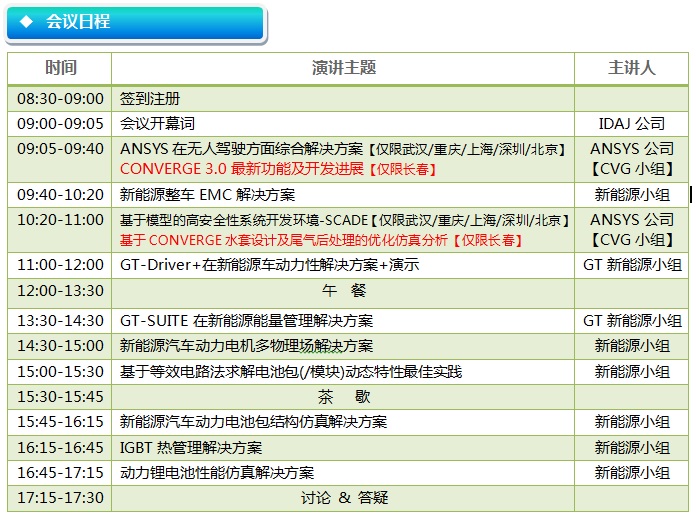Select the 新能源整车 EMC 解决方案 topic
The width and height of the screenshot is (696, 515).
[x=207, y=194]
